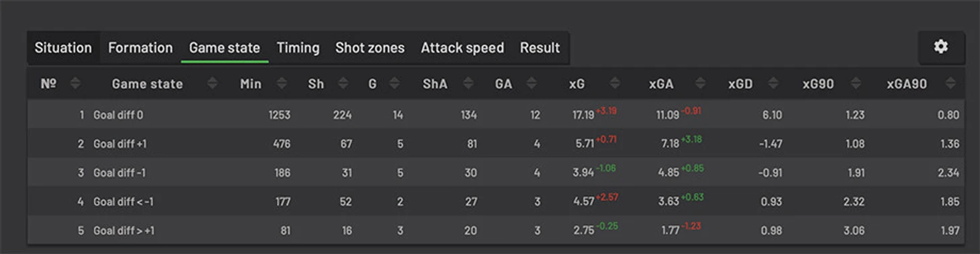Sort by xGA column arrows
Image resolution: width=980 pixels, height=254 pixels.
(701, 84)
